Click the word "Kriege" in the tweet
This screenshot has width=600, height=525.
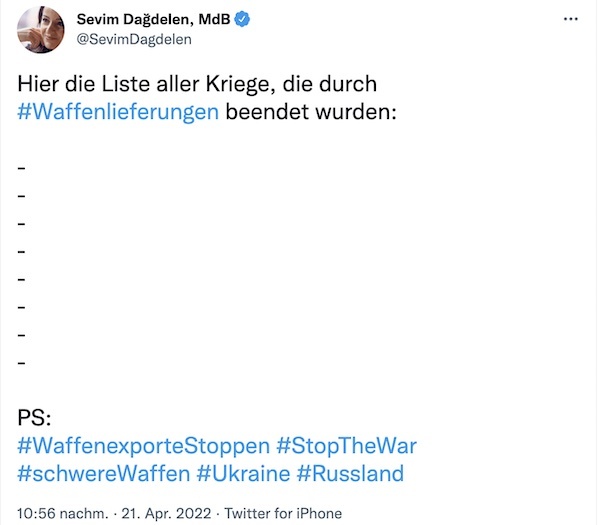click(x=219, y=83)
